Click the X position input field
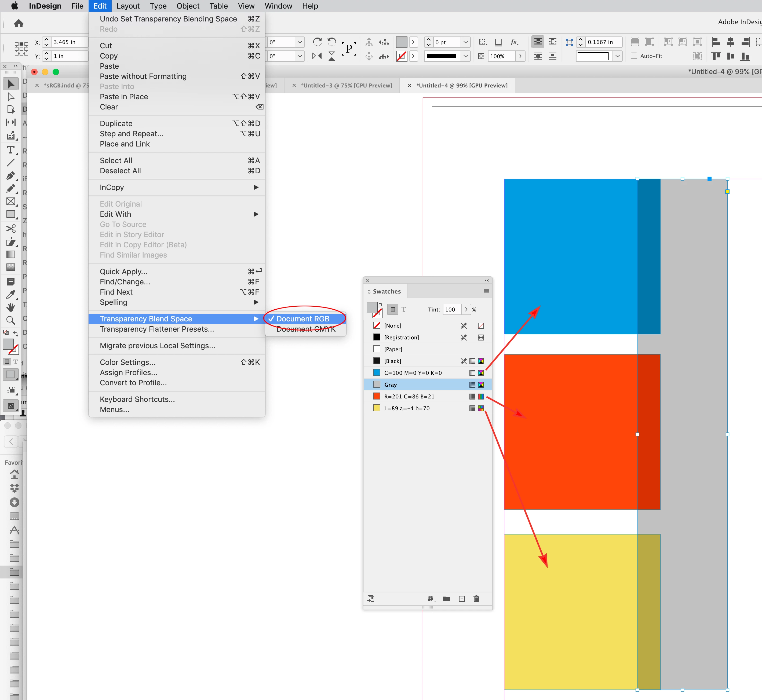 pos(69,42)
